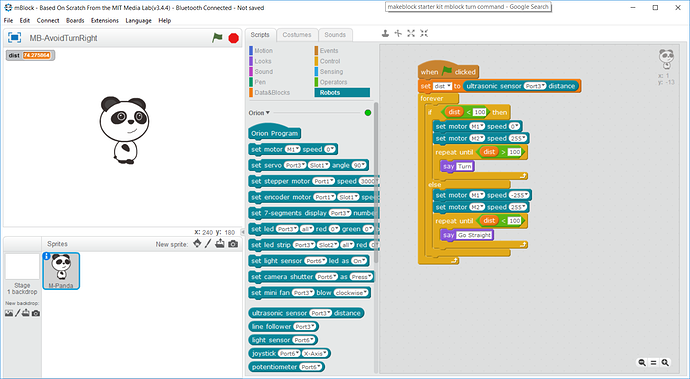Viewport: 690px width, 379px height.
Task: Edit the Go Straight say text field
Action: click(474, 235)
